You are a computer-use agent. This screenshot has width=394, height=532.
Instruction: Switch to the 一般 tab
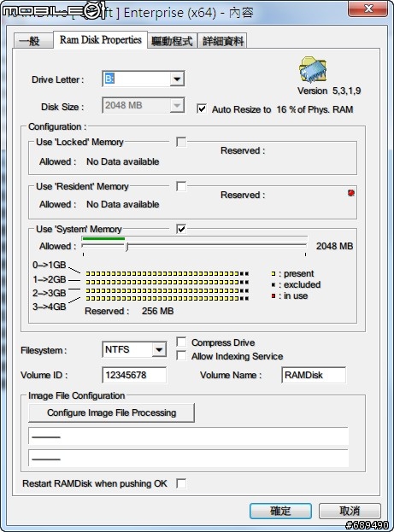tap(33, 41)
